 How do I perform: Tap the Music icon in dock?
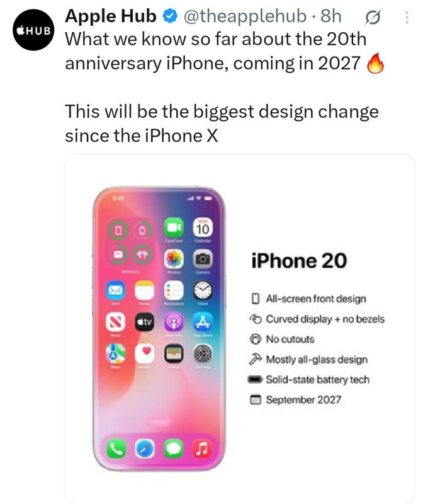pyautogui.click(x=202, y=449)
